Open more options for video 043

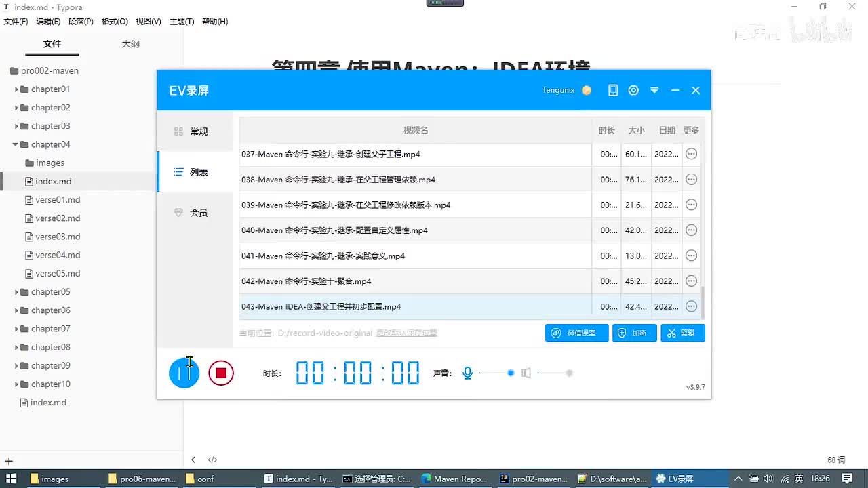691,306
